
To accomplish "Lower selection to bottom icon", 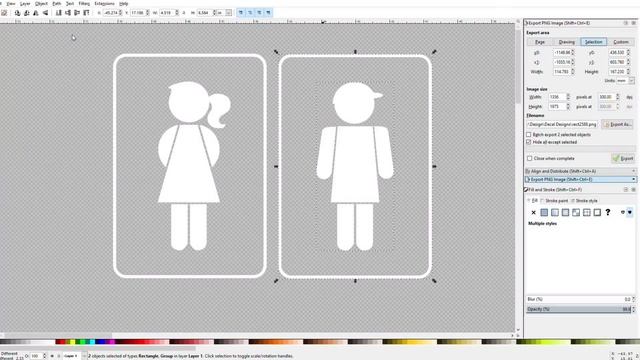I will (x=59, y=13).
